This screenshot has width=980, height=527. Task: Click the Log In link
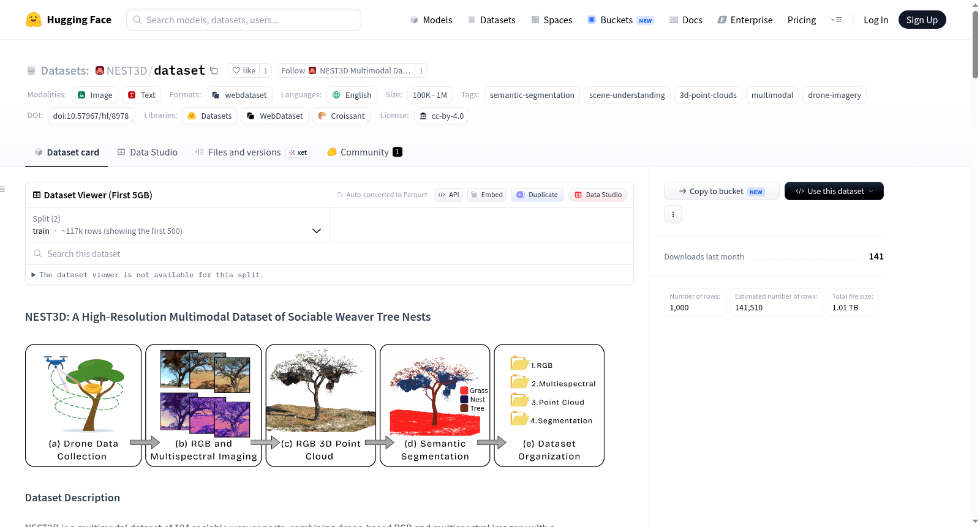point(876,20)
